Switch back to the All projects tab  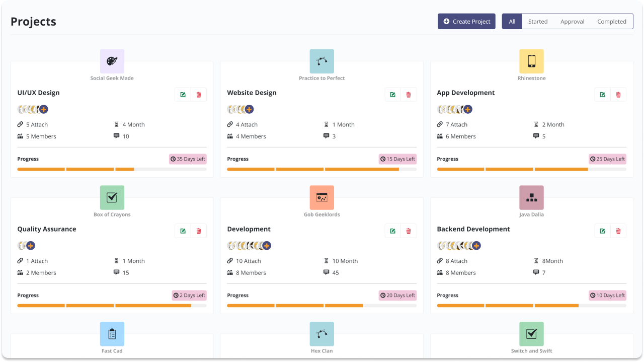coord(511,21)
